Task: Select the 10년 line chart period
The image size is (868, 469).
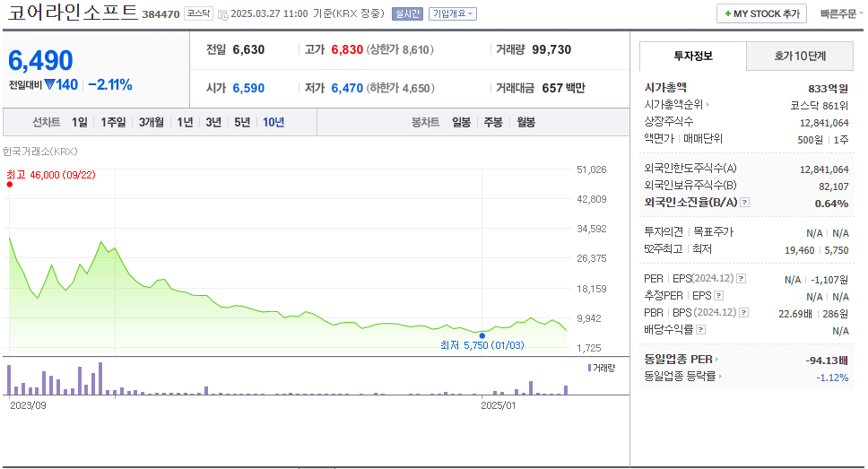Action: click(273, 122)
